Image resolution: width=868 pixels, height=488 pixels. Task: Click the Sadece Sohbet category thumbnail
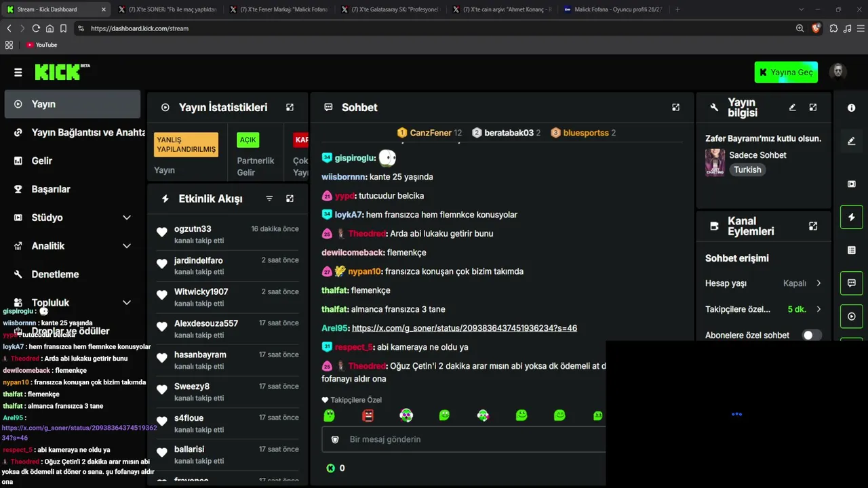715,163
